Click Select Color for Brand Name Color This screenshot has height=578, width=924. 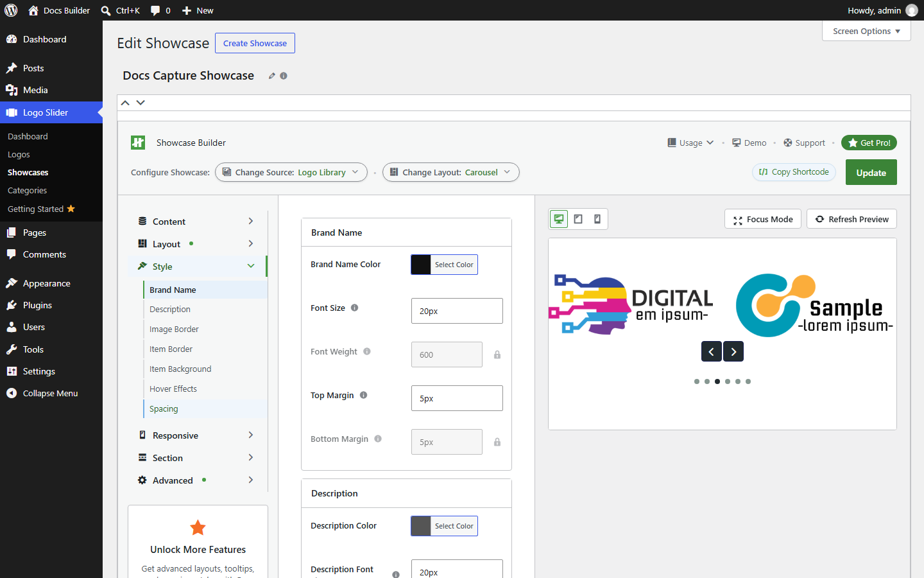[x=454, y=265]
